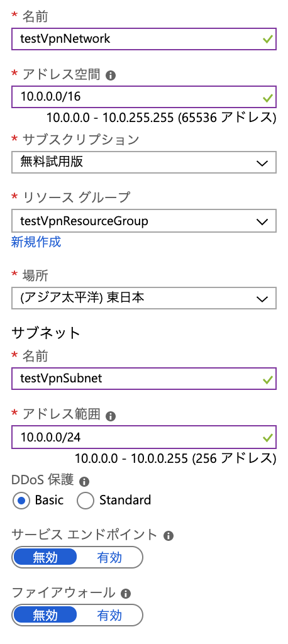
Task: Click the DDoS 保護 info icon
Action: [x=84, y=481]
